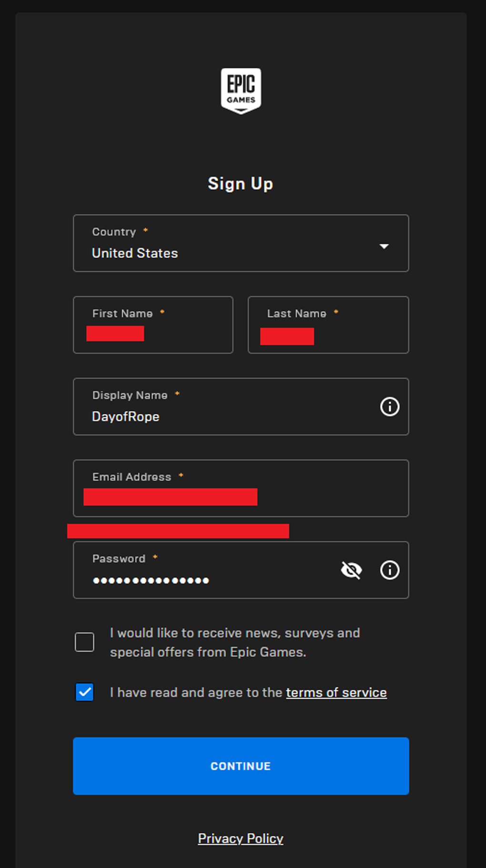
Task: Uncheck the terms of service agreement checkbox
Action: pyautogui.click(x=85, y=692)
